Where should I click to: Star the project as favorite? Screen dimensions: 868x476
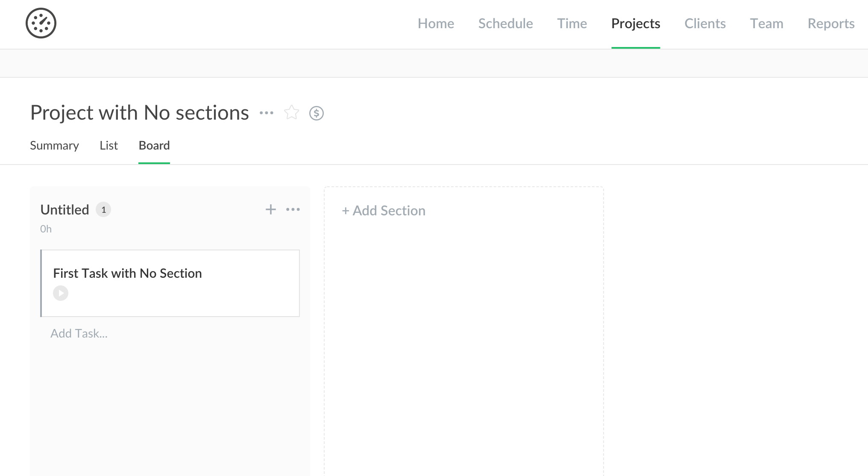click(x=291, y=113)
